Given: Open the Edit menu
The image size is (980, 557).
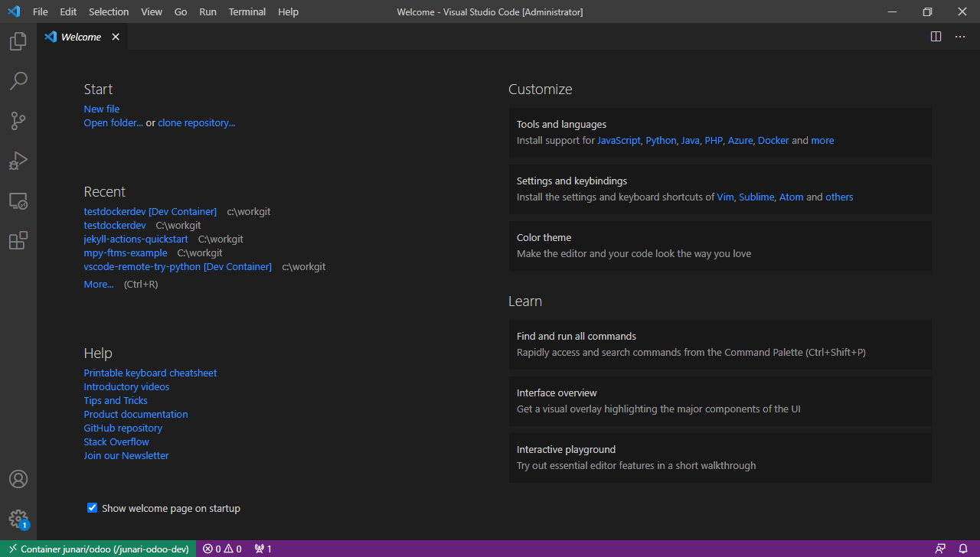Looking at the screenshot, I should pos(68,11).
